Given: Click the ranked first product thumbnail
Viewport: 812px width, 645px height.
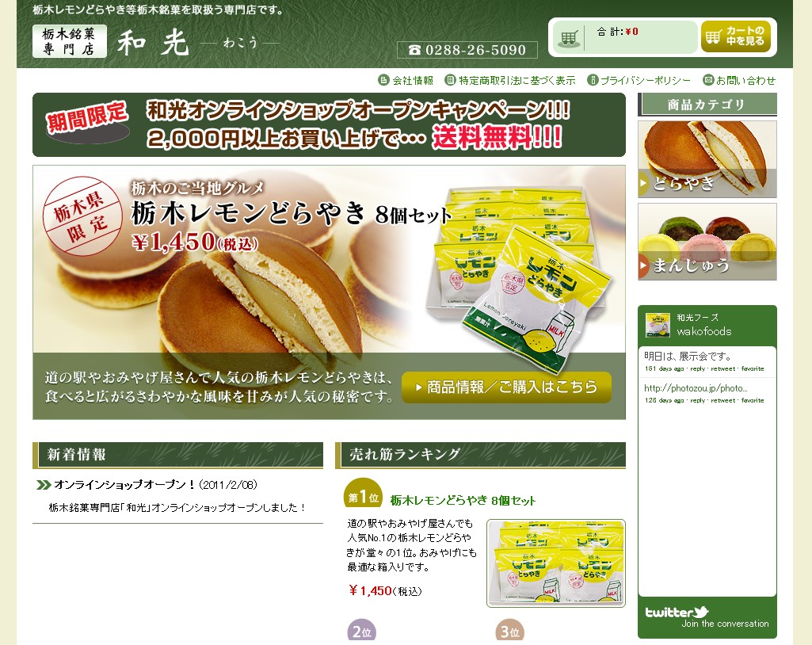Looking at the screenshot, I should point(556,563).
